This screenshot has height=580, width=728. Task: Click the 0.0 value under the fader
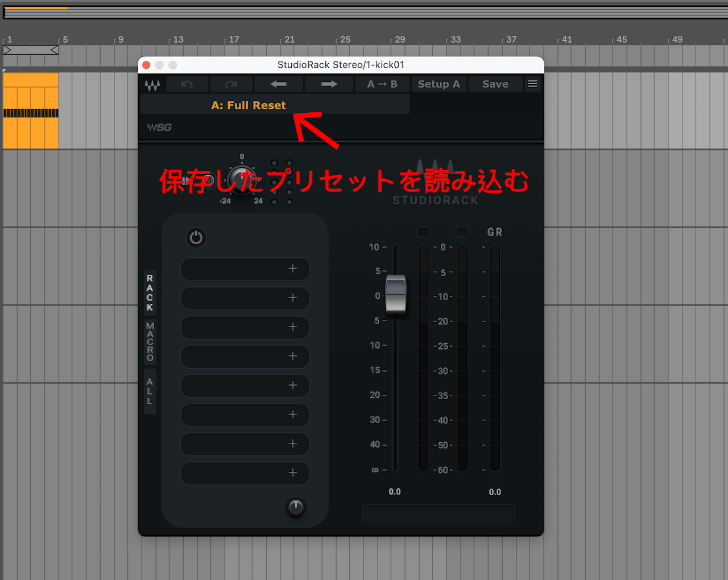395,492
